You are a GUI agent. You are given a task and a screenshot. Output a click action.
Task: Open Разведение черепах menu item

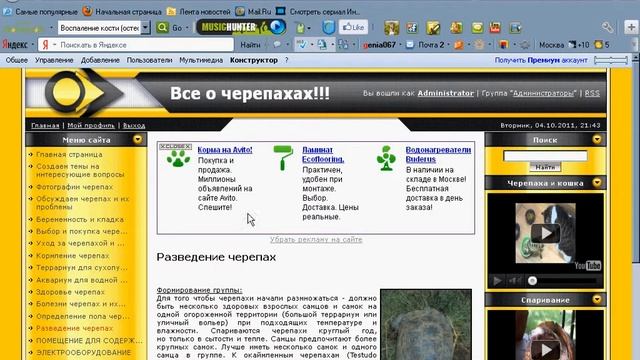[75, 328]
